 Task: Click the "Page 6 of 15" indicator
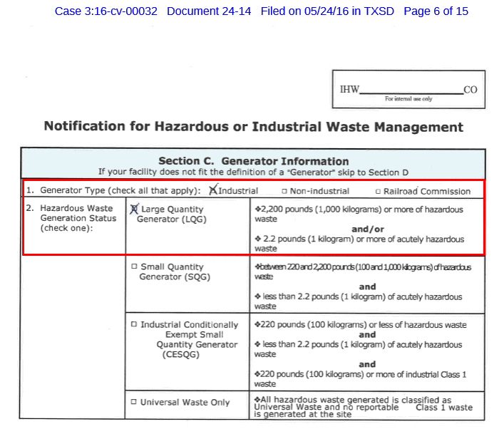(x=436, y=11)
